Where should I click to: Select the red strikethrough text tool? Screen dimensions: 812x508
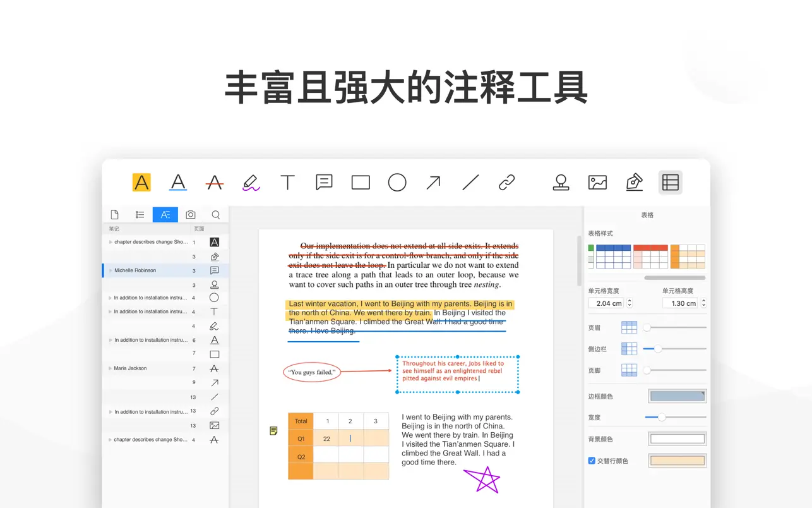click(215, 183)
